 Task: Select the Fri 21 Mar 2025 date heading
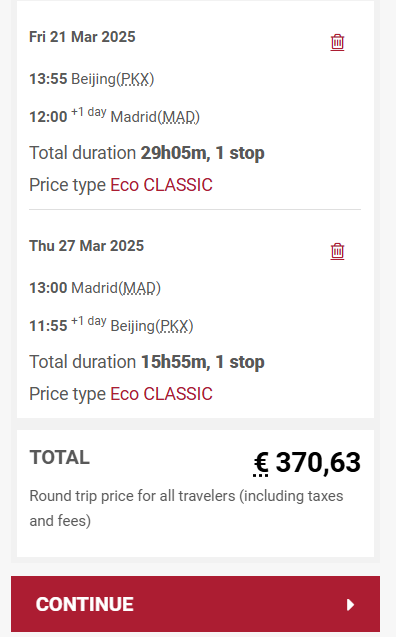point(82,37)
